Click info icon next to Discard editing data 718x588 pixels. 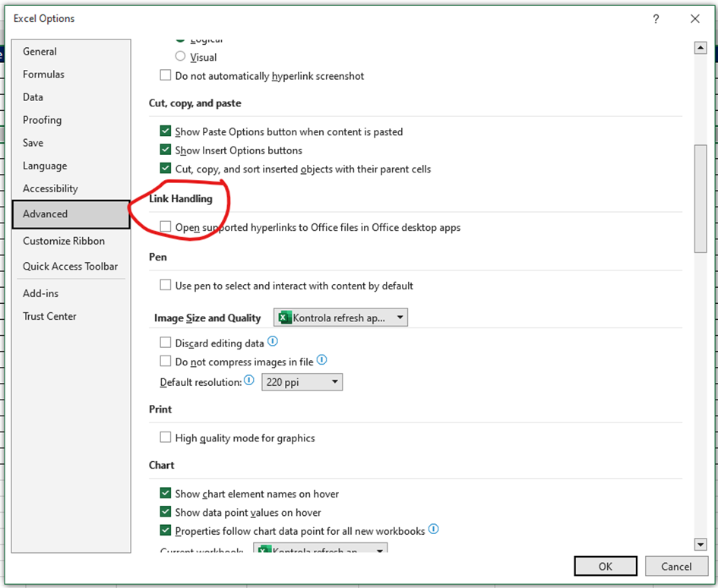pyautogui.click(x=273, y=341)
